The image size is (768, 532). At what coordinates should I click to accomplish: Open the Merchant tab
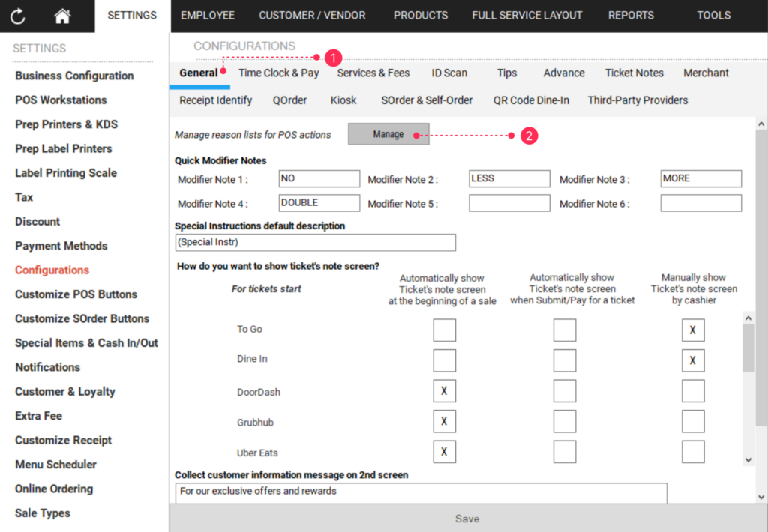pyautogui.click(x=706, y=73)
